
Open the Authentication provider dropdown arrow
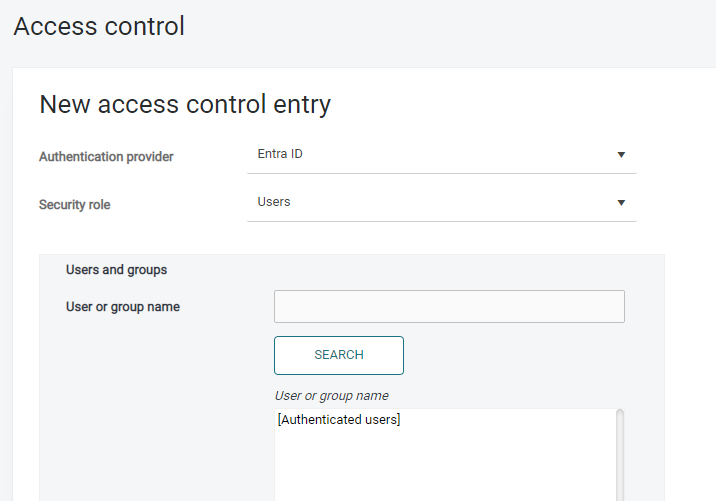(621, 155)
